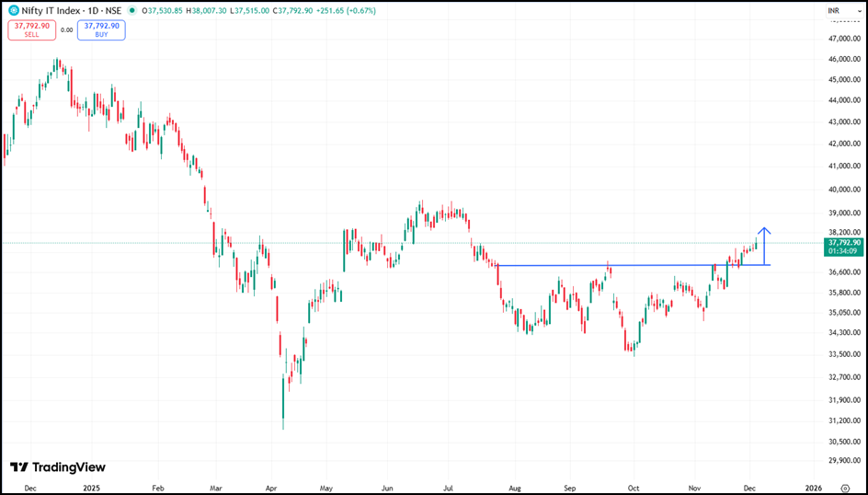Click the change value +251.65 (+0.67%)
This screenshot has height=495, width=868.
tap(346, 10)
